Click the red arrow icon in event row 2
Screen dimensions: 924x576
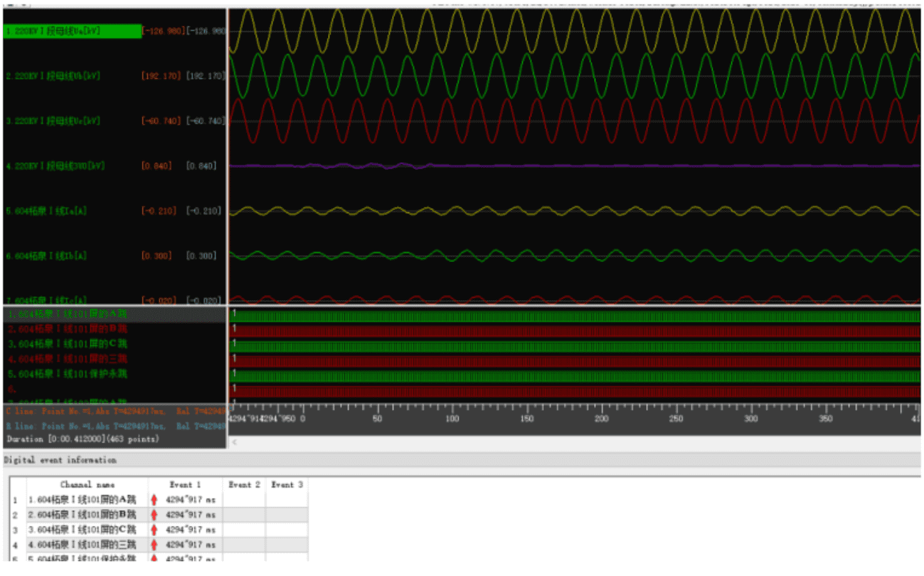click(x=154, y=515)
